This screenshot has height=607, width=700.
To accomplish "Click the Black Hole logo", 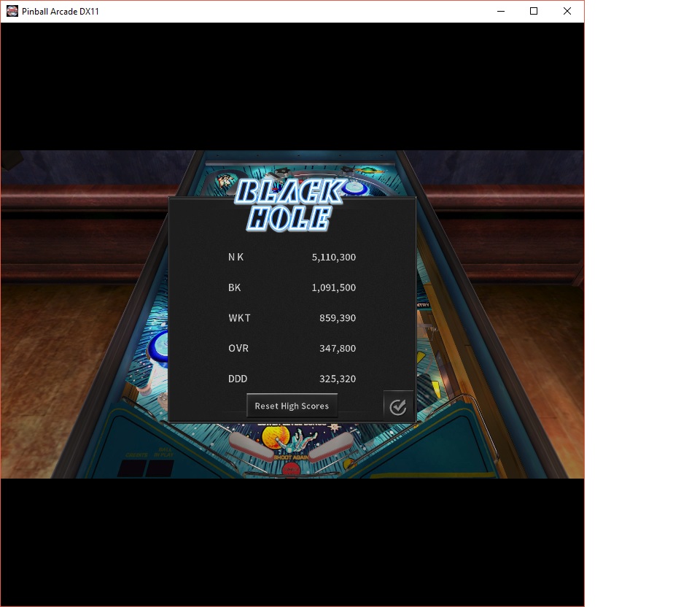I will pyautogui.click(x=289, y=205).
